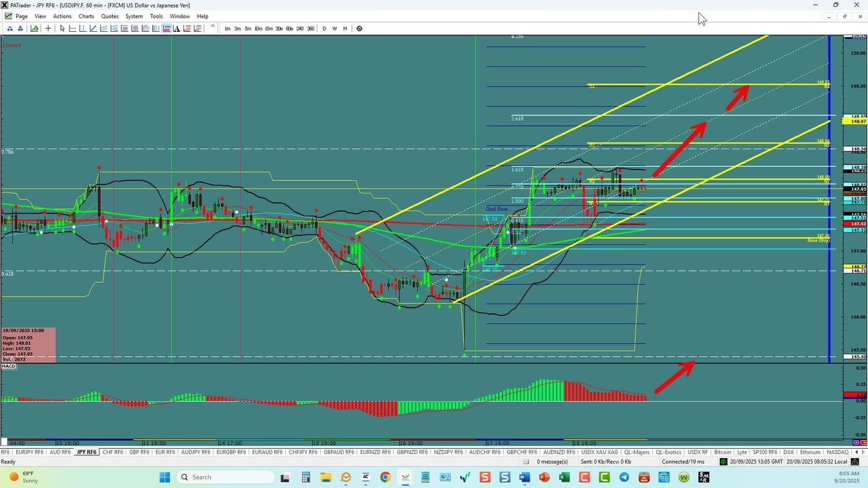Switch chart to Weekly (W) timeframe
Viewport: 868px width, 488px height.
tap(334, 28)
